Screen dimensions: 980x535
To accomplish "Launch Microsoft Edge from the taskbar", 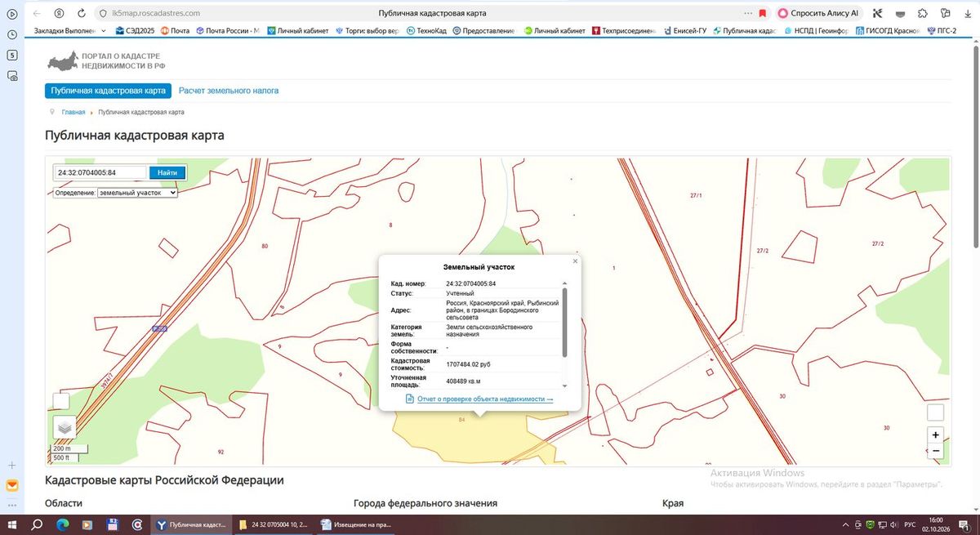I will tap(64, 524).
